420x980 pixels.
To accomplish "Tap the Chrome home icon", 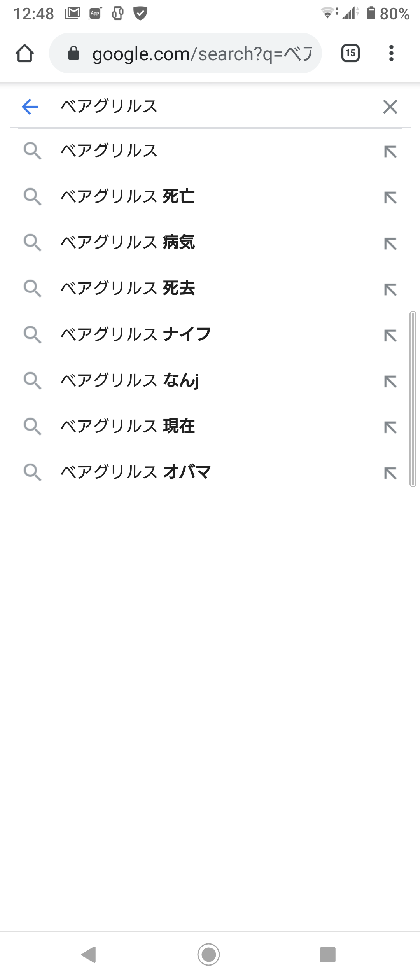I will click(x=25, y=53).
